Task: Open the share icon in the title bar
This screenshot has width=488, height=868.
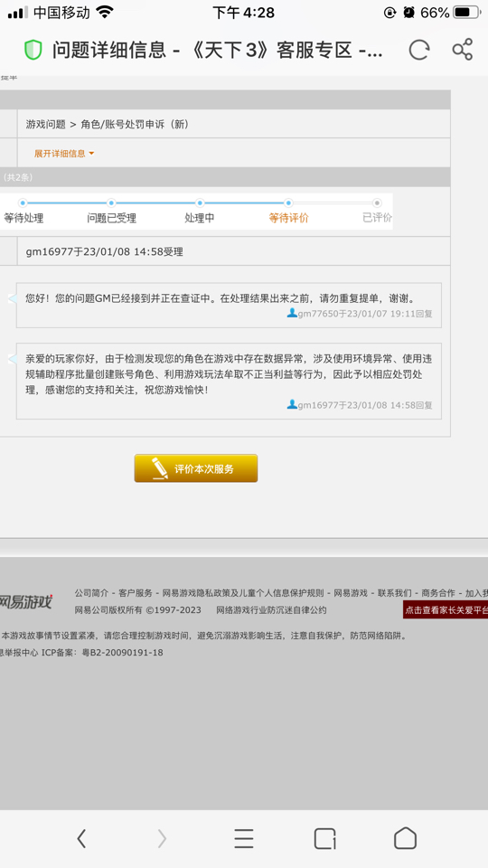Action: (x=462, y=50)
